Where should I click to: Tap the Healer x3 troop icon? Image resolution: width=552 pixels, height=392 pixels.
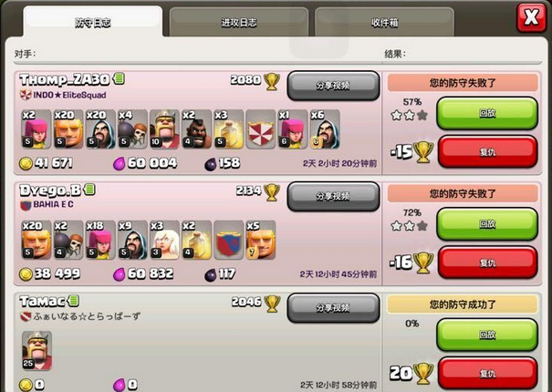click(x=164, y=240)
